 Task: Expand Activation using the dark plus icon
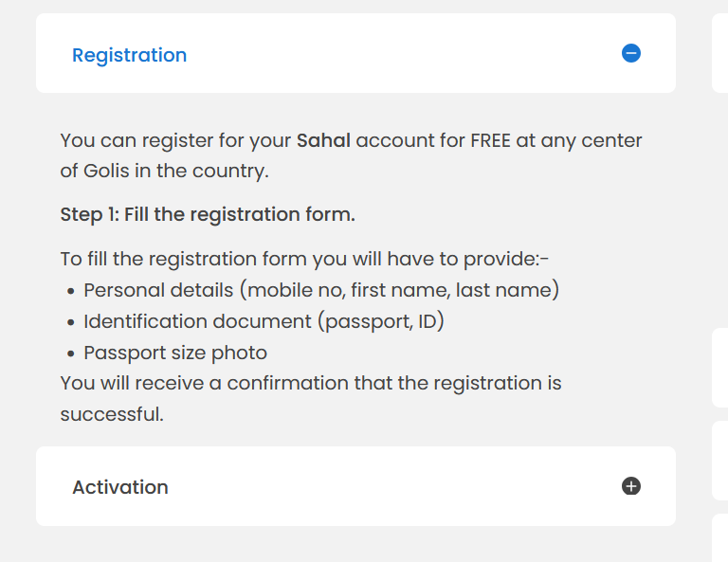(631, 486)
